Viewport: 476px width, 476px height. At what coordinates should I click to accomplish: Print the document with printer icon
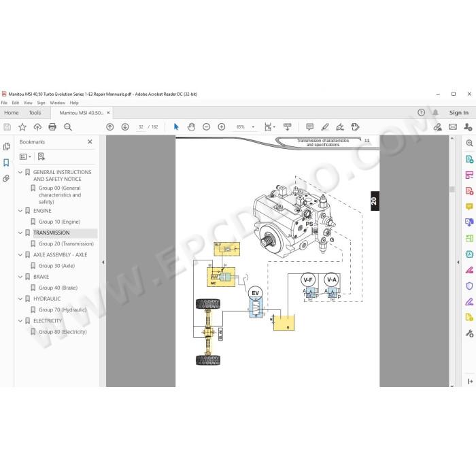click(x=52, y=127)
